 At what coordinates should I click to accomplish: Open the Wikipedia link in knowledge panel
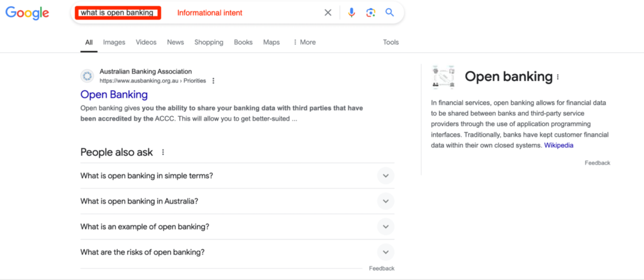[558, 145]
